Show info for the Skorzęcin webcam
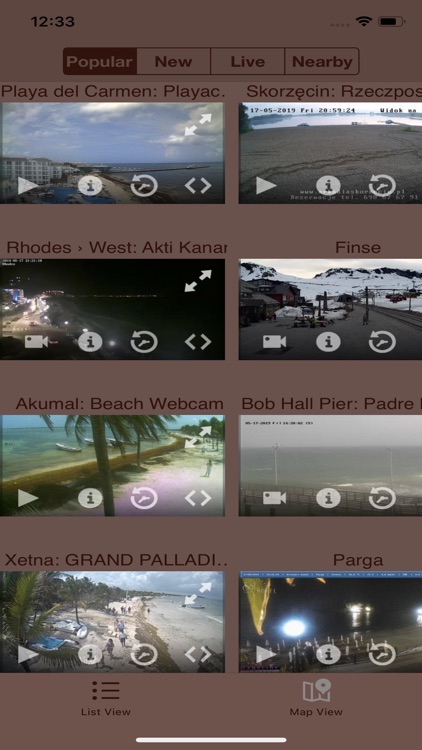422x750 pixels. tap(328, 186)
